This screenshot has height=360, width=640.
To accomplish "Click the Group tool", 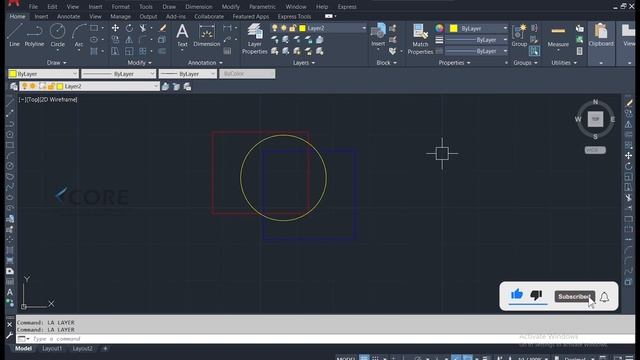I will 519,35.
